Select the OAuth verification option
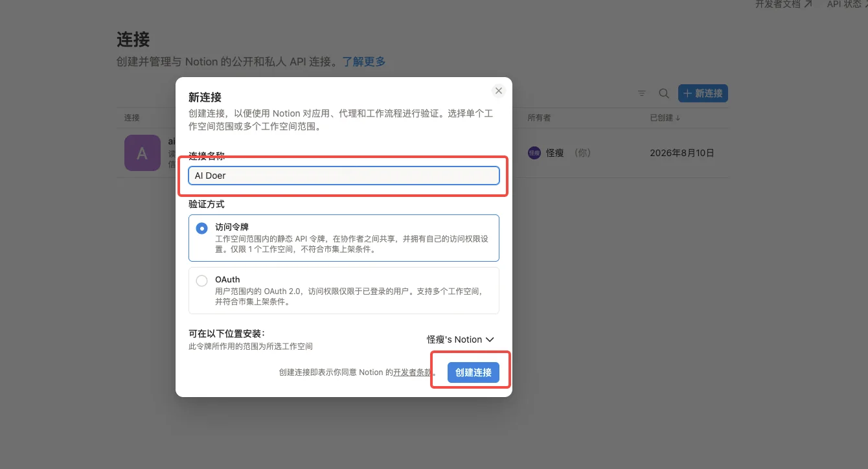Image resolution: width=868 pixels, height=469 pixels. 344,290
